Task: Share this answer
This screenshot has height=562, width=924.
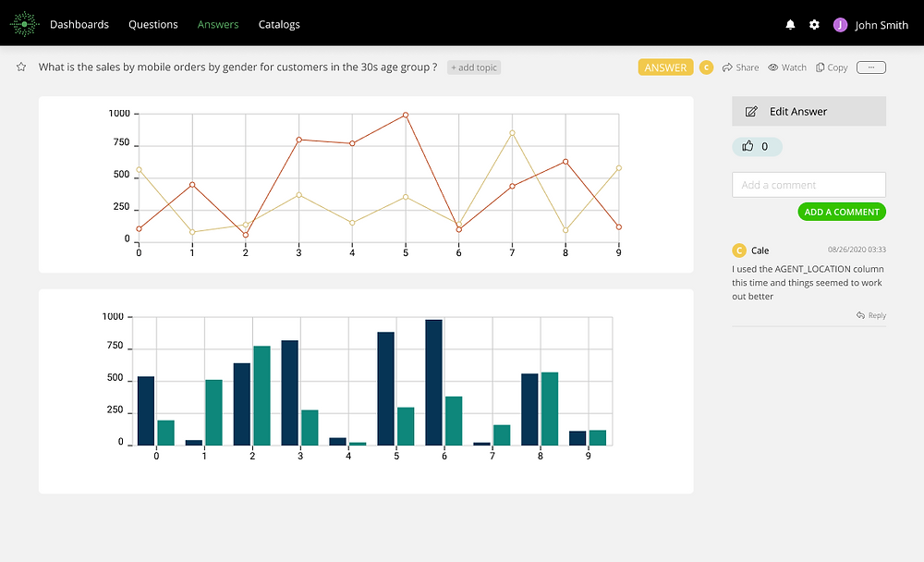Action: [x=740, y=67]
